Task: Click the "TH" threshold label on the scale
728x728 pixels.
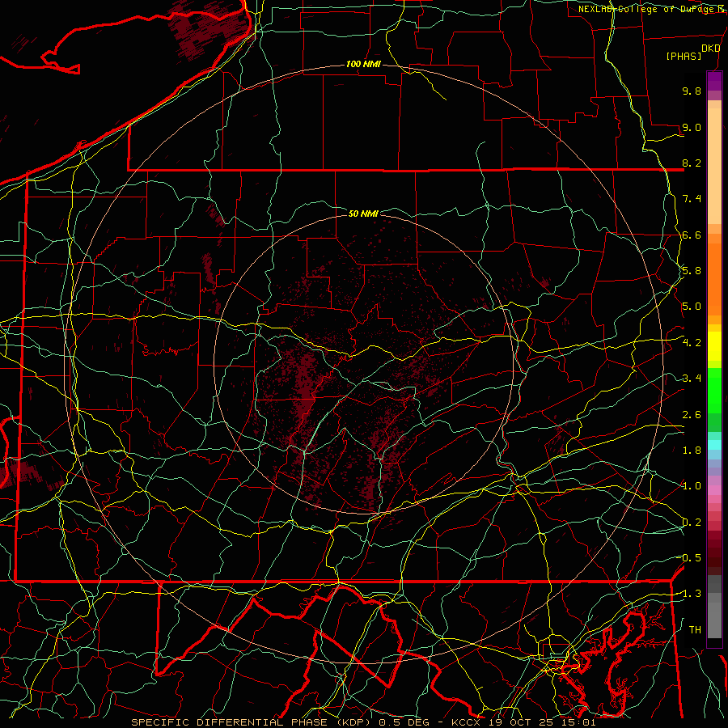Action: (x=695, y=630)
